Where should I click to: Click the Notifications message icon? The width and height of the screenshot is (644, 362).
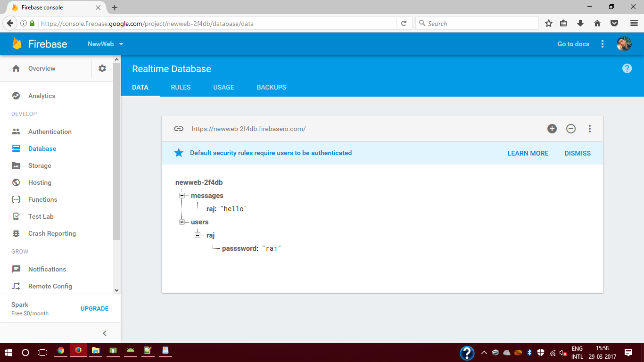coord(16,269)
